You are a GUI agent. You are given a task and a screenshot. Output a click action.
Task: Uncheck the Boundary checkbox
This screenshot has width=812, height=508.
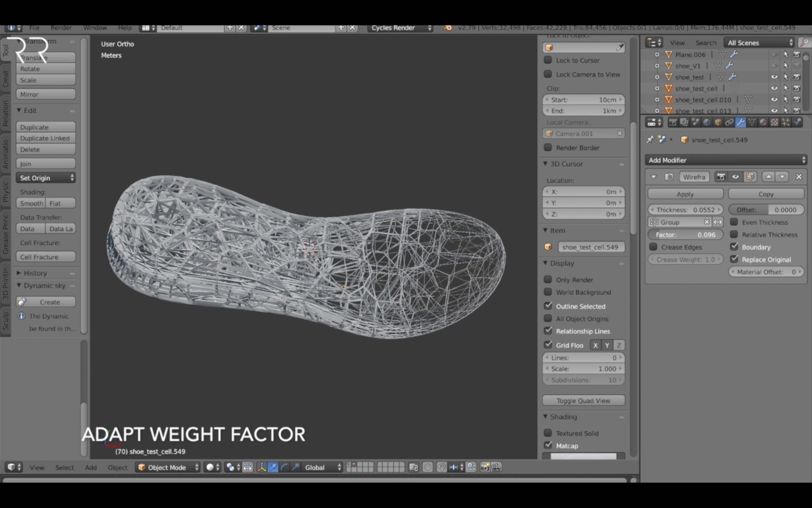(735, 247)
